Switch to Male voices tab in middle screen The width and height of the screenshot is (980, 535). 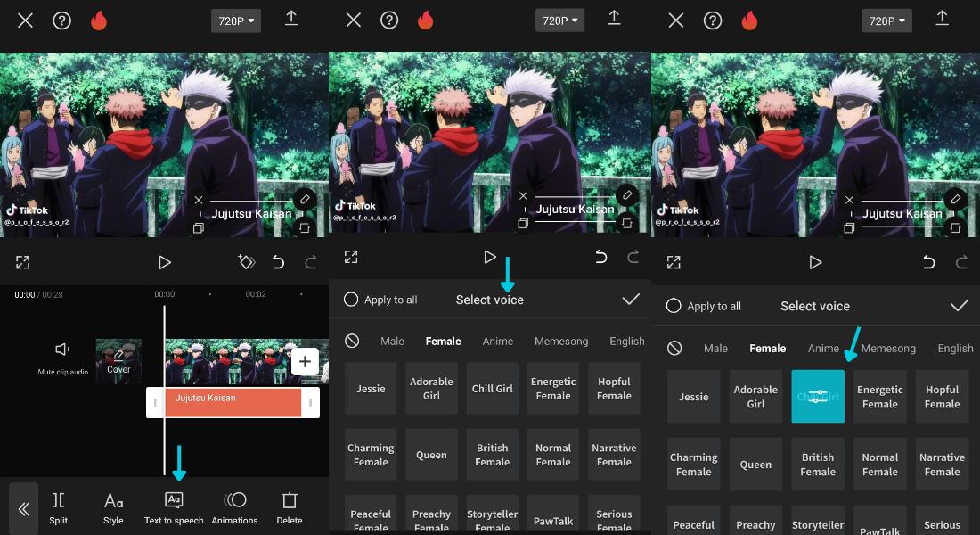393,341
